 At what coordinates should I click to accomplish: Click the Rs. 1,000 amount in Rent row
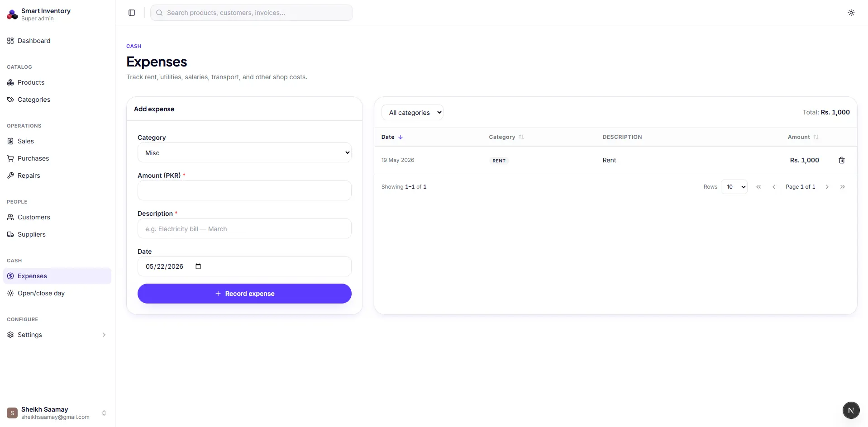tap(805, 160)
